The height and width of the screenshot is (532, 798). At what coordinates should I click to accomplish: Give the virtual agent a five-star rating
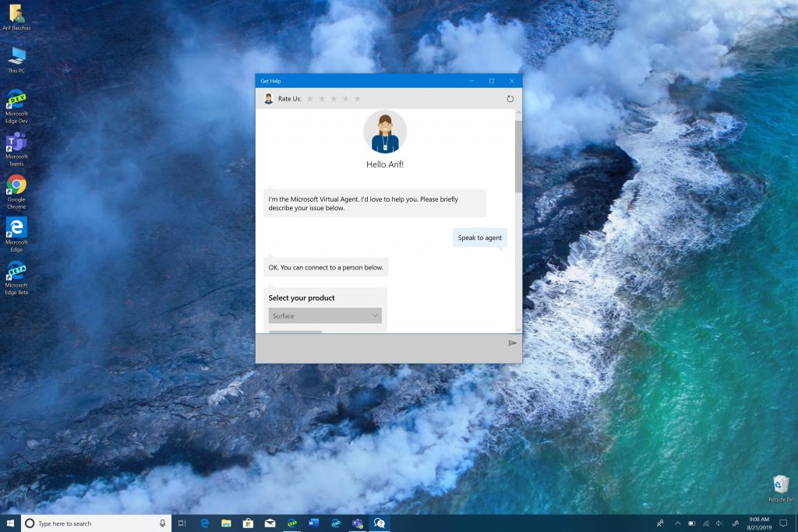(x=358, y=98)
